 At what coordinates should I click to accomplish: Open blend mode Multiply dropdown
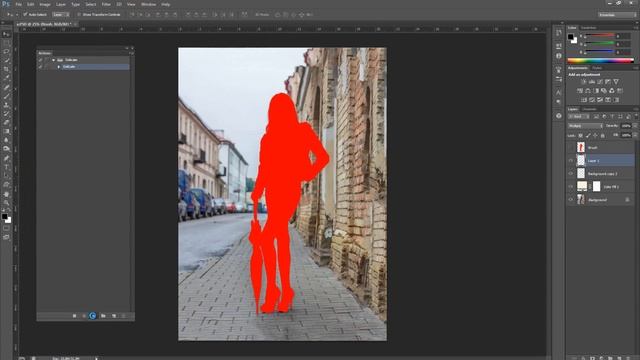(585, 126)
